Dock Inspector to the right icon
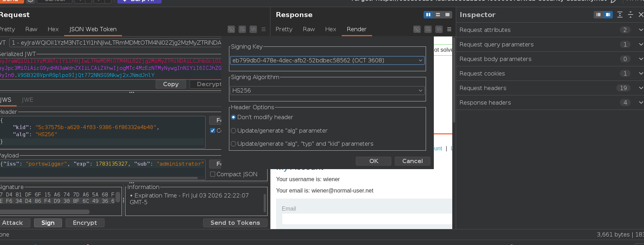This screenshot has height=245, width=644. pos(608,15)
